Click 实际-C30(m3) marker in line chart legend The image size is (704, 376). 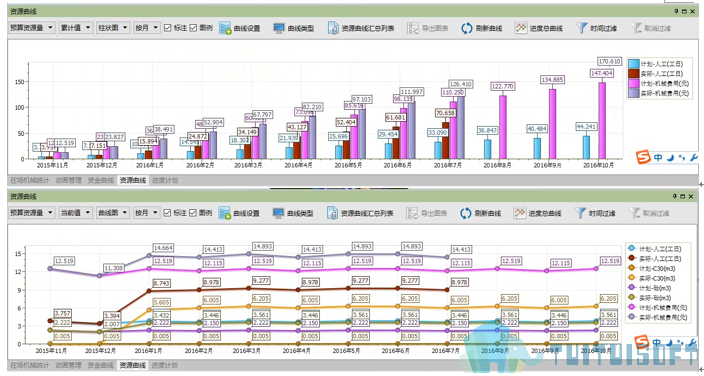click(632, 279)
